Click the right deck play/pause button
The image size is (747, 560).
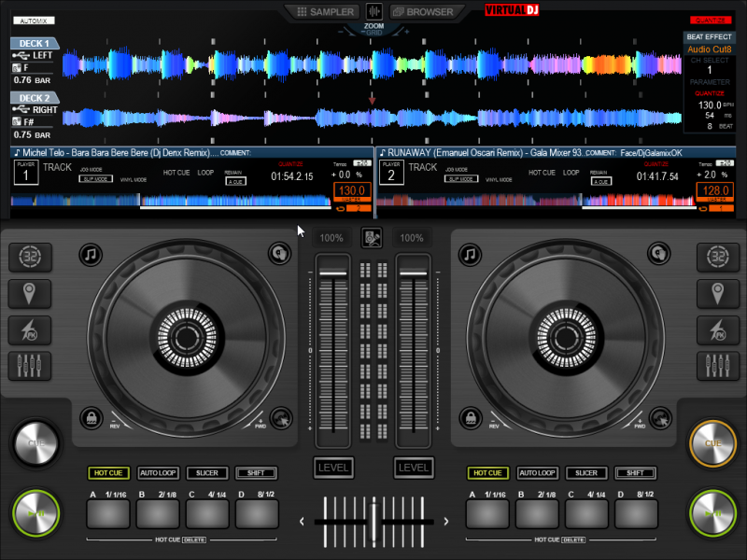pyautogui.click(x=712, y=513)
